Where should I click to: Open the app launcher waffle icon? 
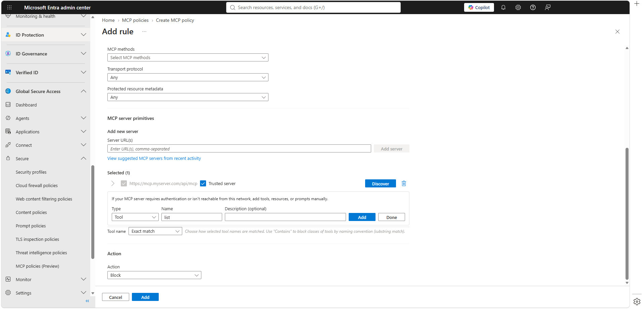coord(9,7)
